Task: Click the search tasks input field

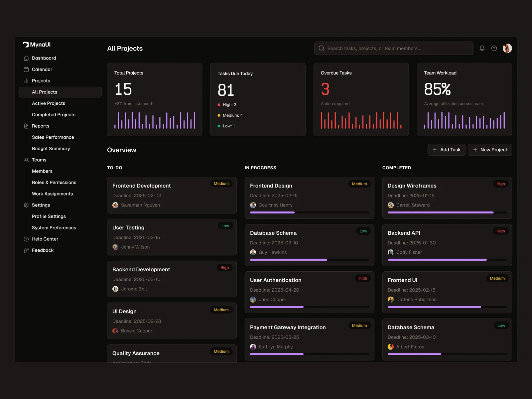Action: tap(394, 48)
